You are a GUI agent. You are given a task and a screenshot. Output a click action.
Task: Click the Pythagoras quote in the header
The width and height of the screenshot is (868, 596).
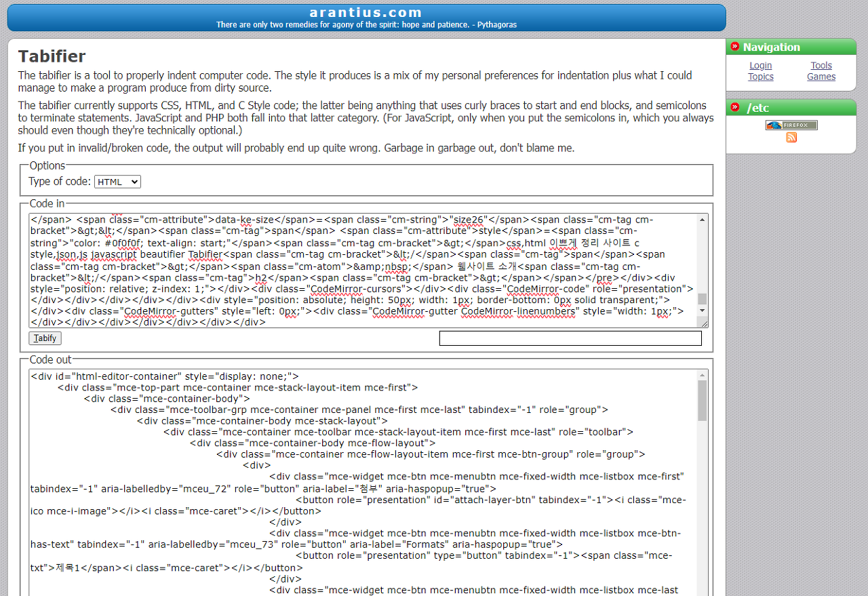[366, 24]
